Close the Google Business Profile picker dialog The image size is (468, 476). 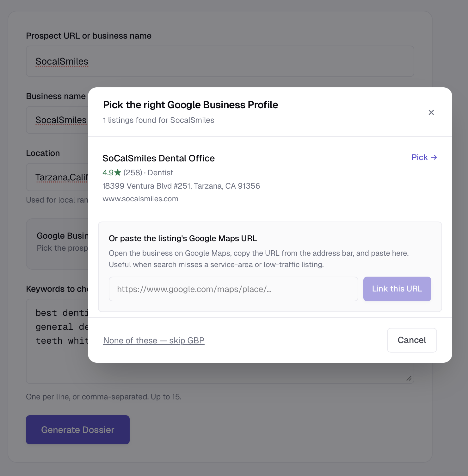point(431,112)
